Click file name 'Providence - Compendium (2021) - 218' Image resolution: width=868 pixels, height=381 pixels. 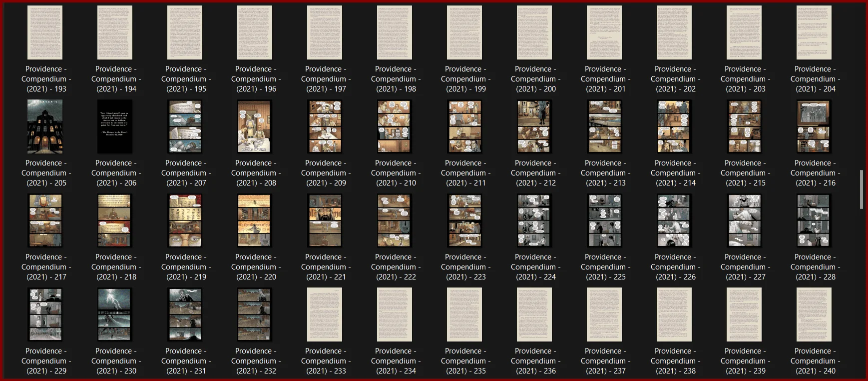(116, 267)
